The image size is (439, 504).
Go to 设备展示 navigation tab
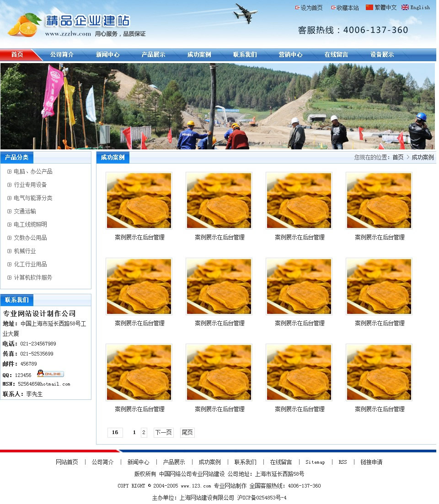click(382, 54)
